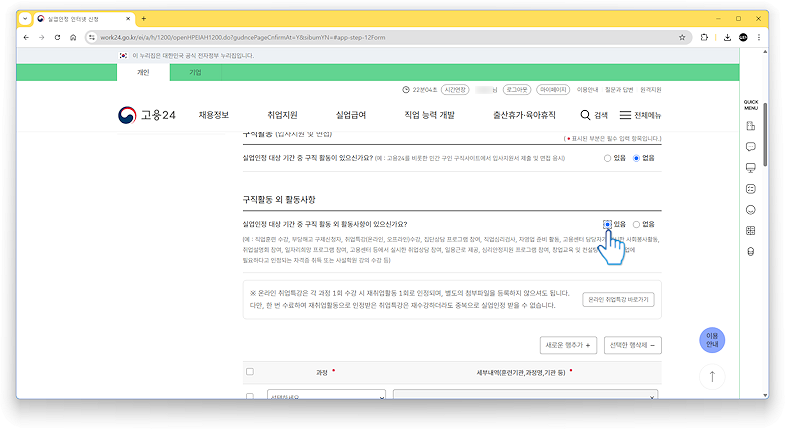Open the 세부내역 dropdown in first row

(x=525, y=395)
